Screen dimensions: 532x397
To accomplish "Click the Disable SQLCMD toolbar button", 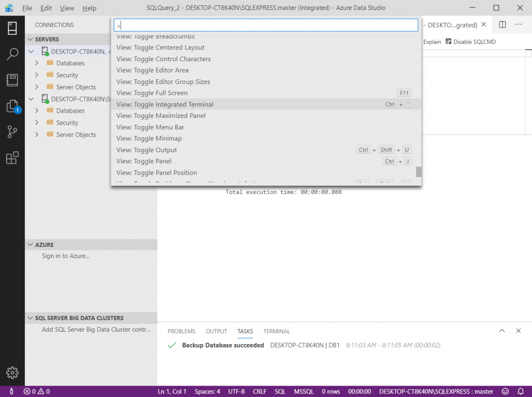I will tap(471, 42).
